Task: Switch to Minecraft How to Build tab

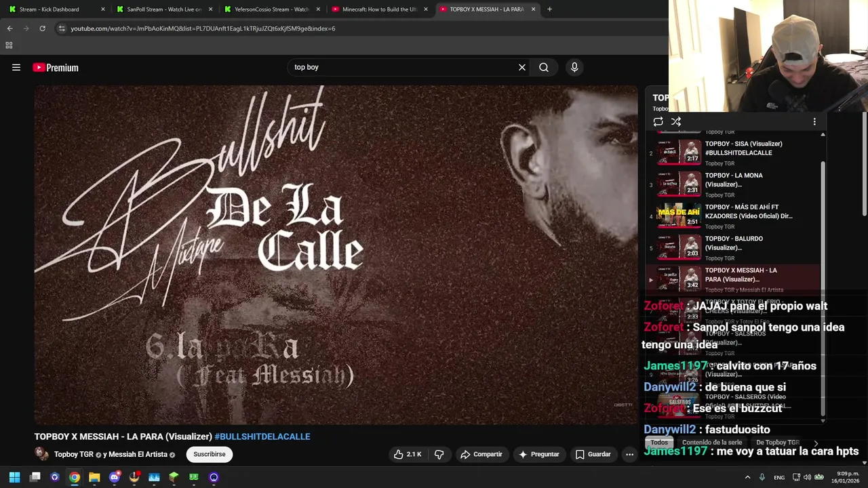Action: pyautogui.click(x=379, y=9)
